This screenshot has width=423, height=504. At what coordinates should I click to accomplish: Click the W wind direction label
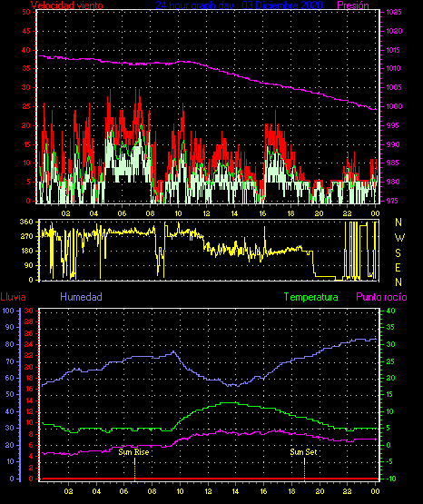coord(399,238)
